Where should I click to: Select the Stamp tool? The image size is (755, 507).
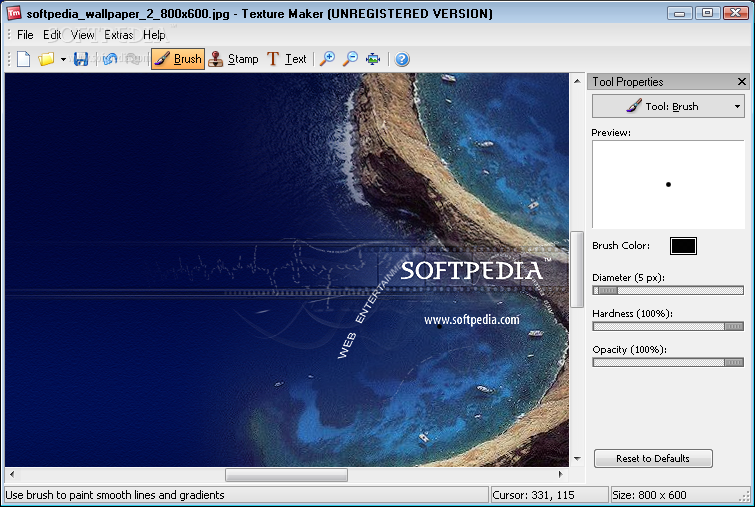tap(233, 59)
